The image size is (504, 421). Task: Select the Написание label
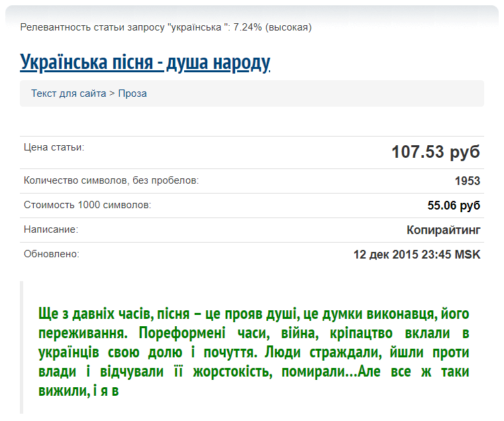coord(50,229)
